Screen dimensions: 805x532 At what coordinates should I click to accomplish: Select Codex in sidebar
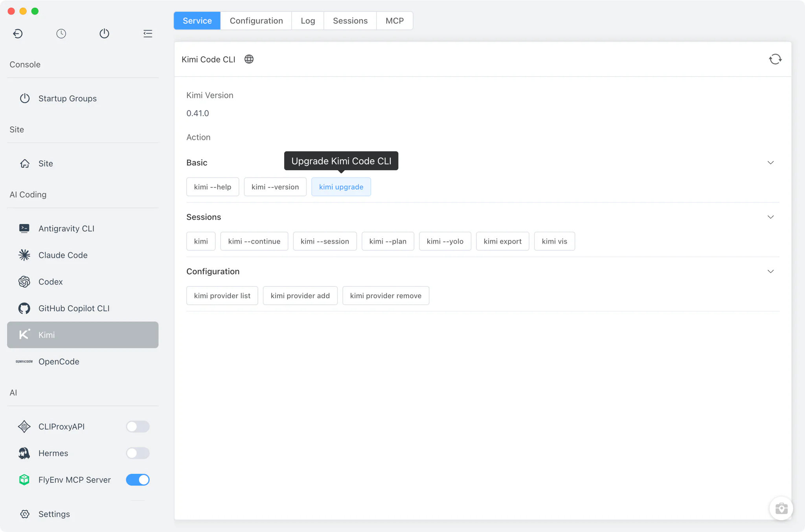[x=83, y=282]
